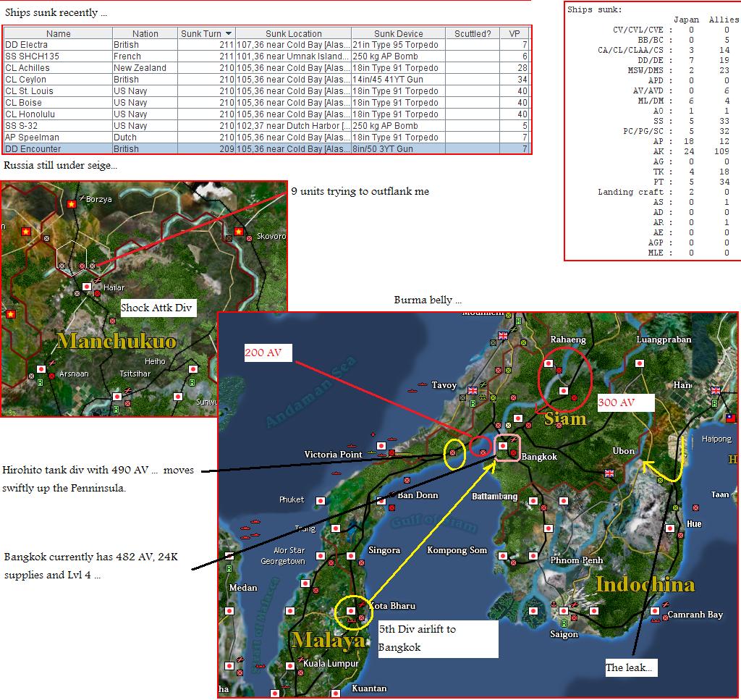Click the Japanese base icon at Victoria Point

(381, 446)
